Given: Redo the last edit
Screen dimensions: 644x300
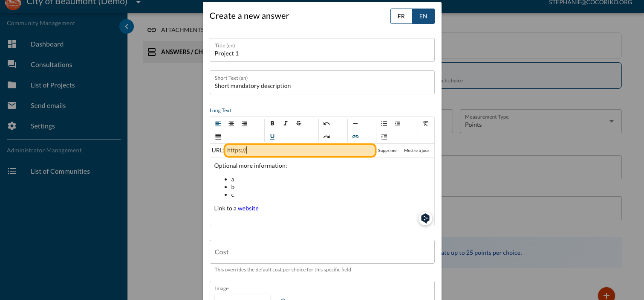Looking at the screenshot, I should [x=326, y=137].
